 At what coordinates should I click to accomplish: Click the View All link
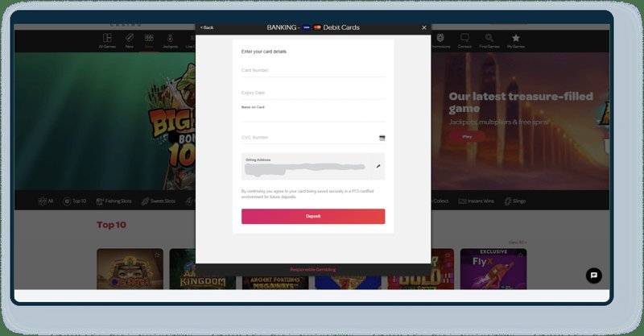[x=517, y=243]
